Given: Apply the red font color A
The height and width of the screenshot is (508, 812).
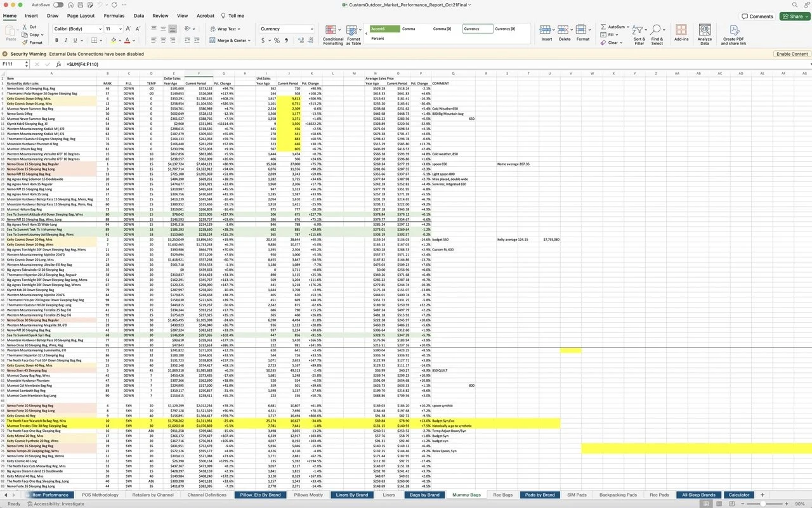Looking at the screenshot, I should 127,41.
